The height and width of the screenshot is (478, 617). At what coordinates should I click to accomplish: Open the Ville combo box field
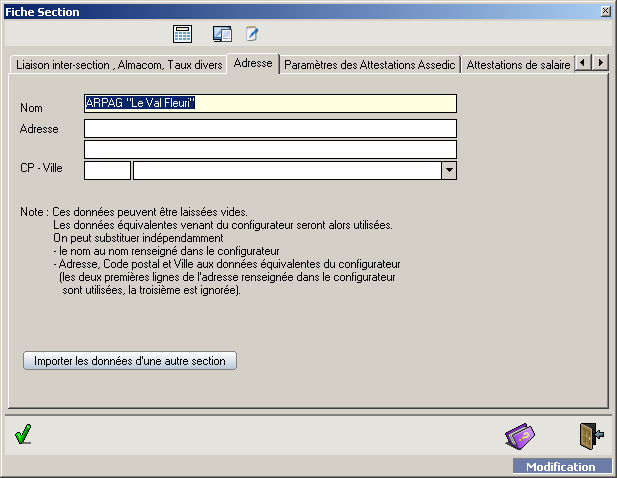[x=287, y=171]
